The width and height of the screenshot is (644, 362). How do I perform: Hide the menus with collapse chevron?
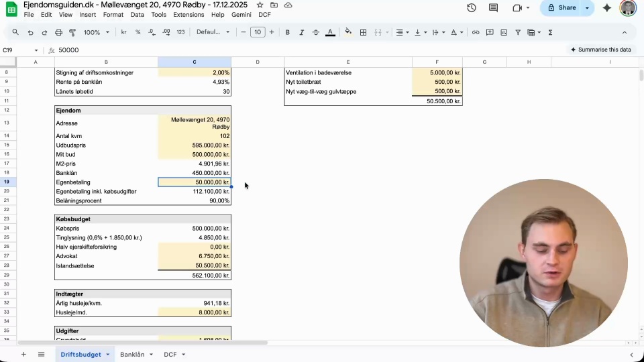pos(625,32)
